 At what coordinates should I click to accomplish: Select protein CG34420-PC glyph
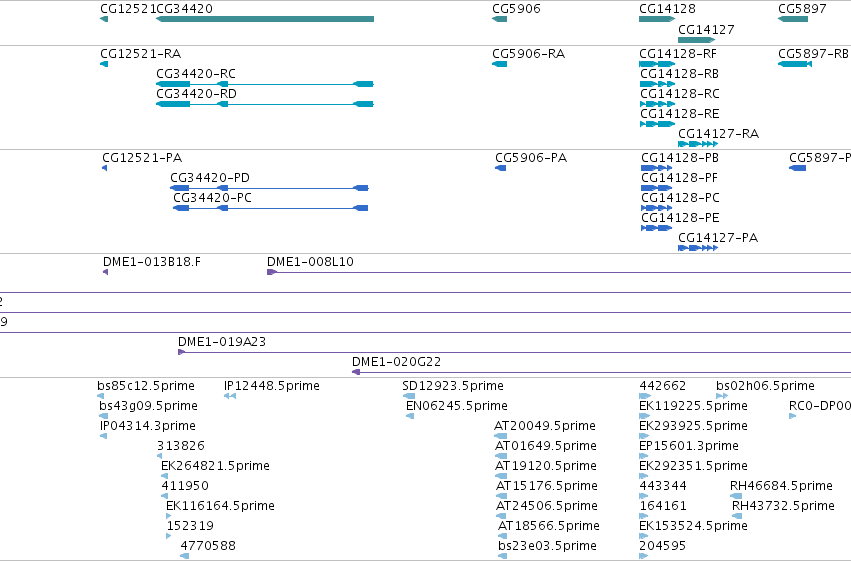270,208
